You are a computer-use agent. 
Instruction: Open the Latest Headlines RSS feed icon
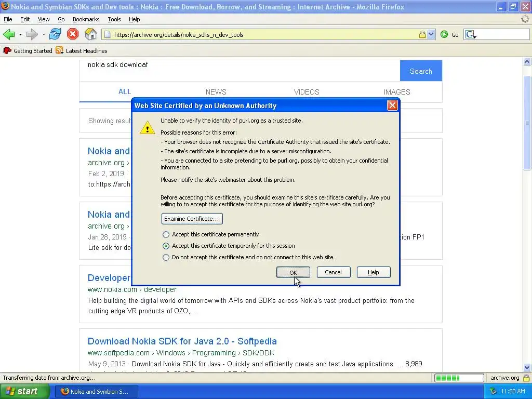(x=59, y=50)
